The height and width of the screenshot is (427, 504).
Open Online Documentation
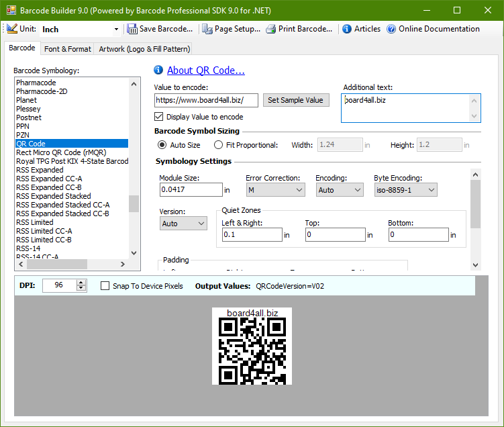[x=433, y=29]
